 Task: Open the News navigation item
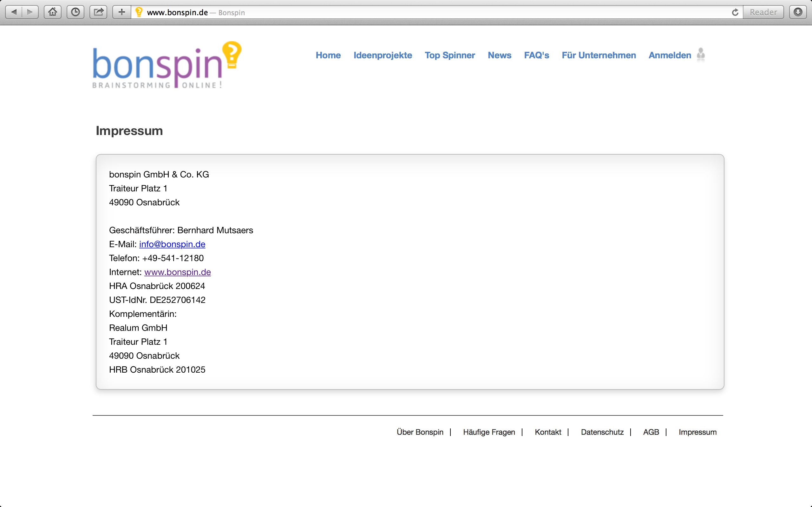click(499, 55)
